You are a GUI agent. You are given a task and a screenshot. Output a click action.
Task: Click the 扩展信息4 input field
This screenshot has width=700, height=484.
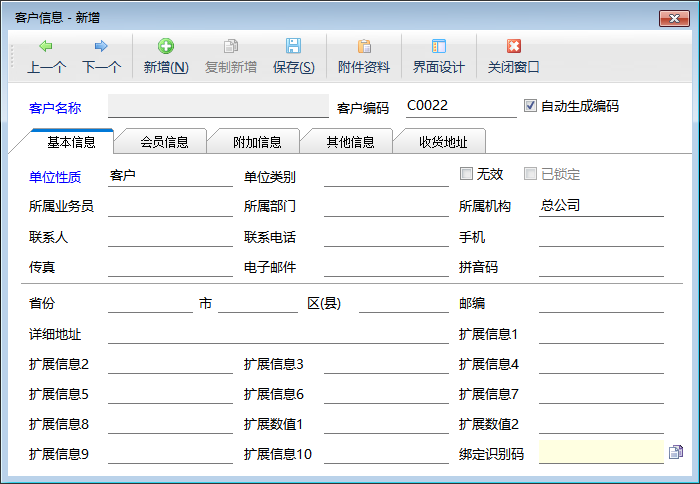(x=601, y=363)
